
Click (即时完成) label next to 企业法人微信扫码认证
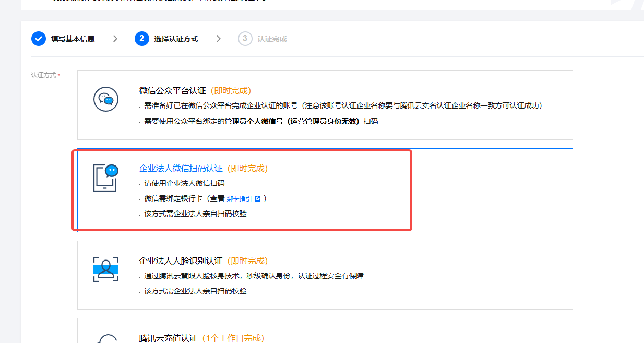[247, 169]
